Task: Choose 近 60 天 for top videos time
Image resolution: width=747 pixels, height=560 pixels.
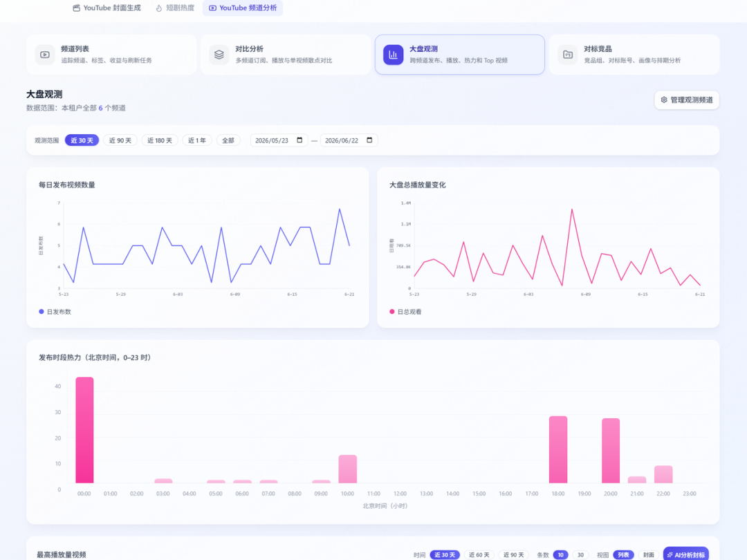Action: 479,554
